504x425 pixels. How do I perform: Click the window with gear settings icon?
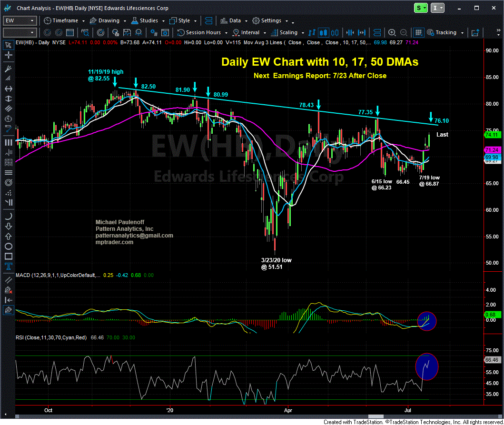tap(165, 32)
